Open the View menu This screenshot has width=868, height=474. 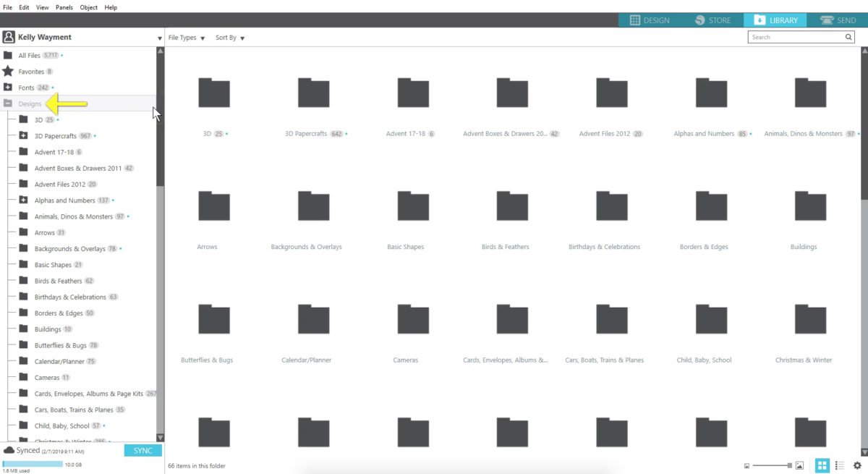(43, 7)
